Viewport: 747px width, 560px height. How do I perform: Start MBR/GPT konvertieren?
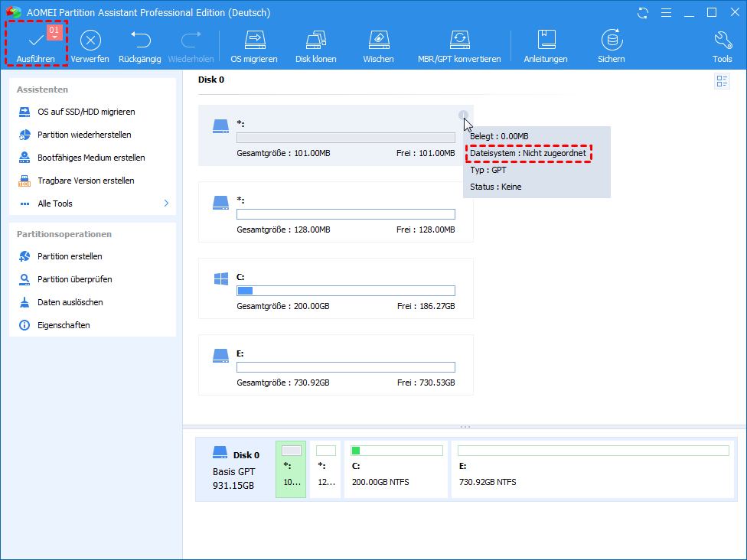459,47
